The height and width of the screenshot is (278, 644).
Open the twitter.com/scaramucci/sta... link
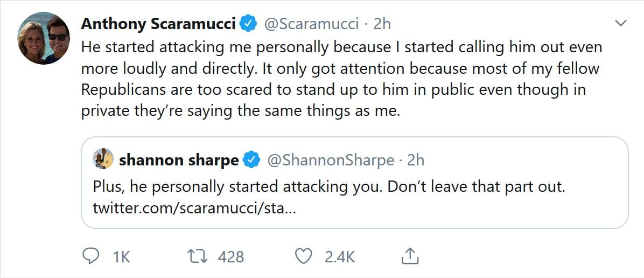coord(194,207)
